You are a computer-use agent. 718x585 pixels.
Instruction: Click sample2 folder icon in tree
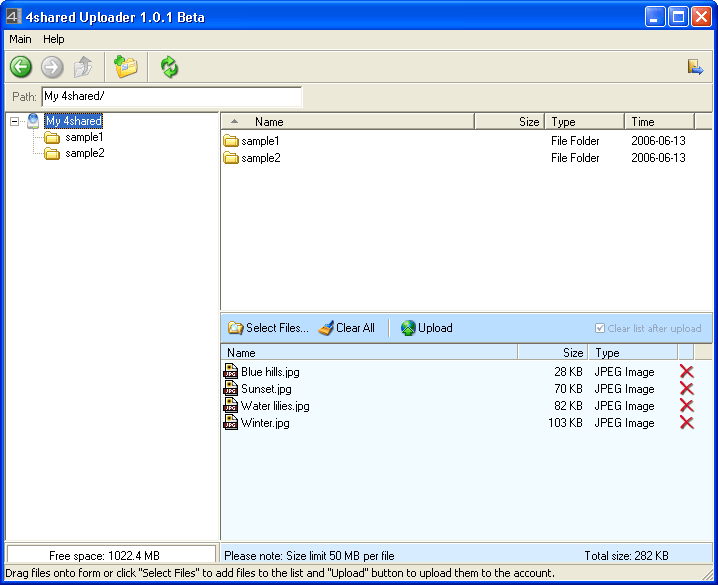click(52, 153)
